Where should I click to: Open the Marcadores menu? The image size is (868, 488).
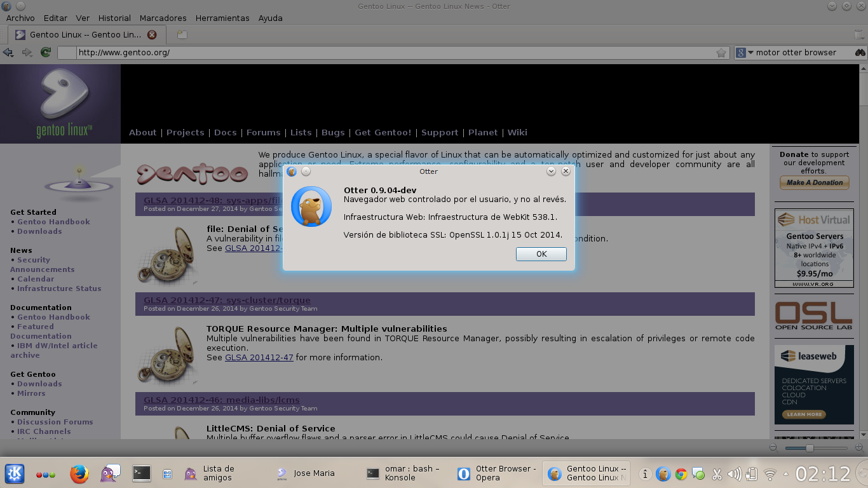click(x=163, y=18)
